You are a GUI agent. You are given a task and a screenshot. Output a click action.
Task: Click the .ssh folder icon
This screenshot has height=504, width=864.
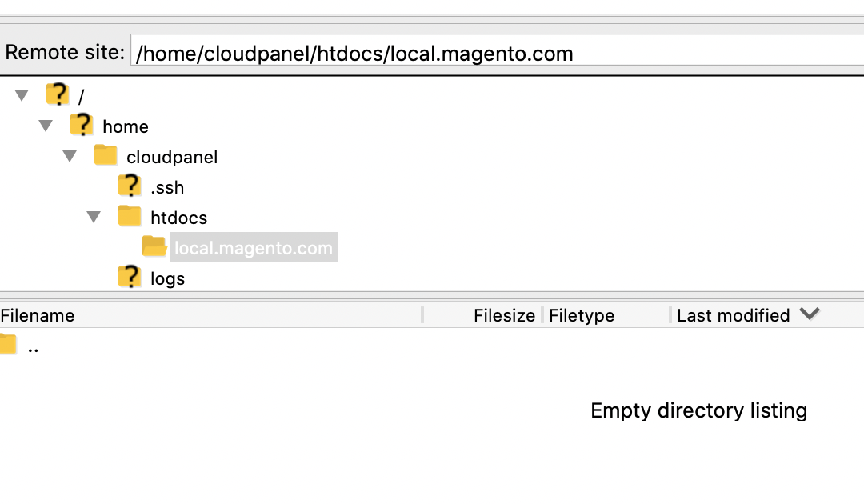click(x=130, y=186)
